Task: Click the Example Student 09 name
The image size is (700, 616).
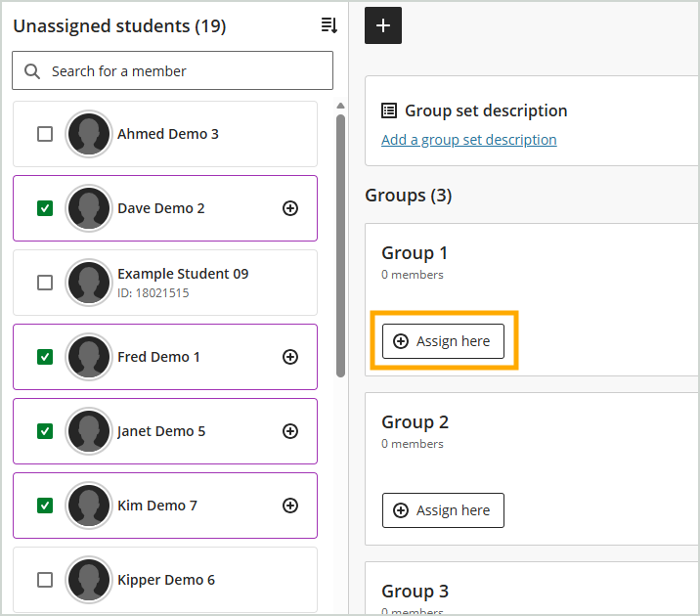Action: click(x=183, y=274)
